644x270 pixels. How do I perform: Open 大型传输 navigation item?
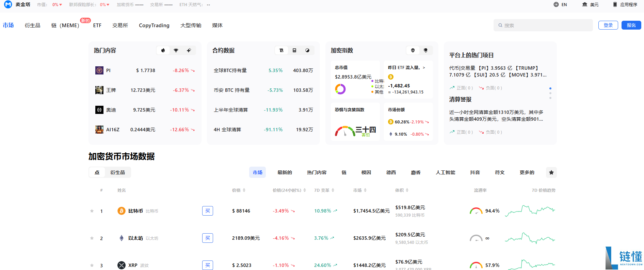point(191,25)
